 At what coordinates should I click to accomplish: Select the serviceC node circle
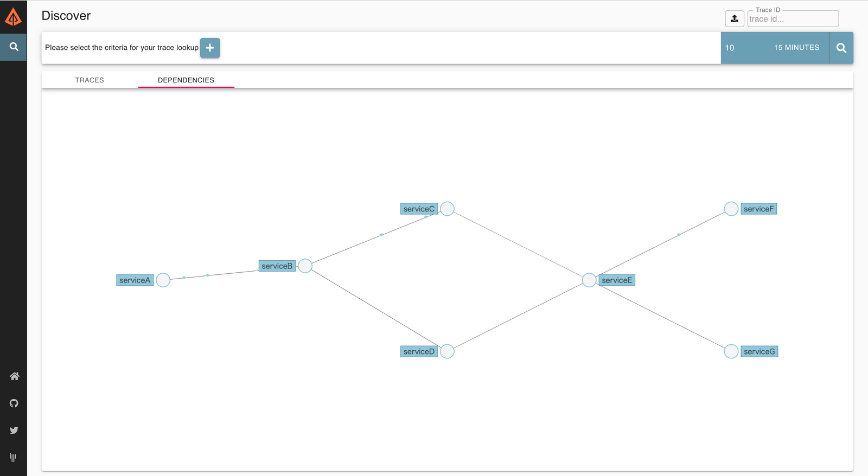447,209
